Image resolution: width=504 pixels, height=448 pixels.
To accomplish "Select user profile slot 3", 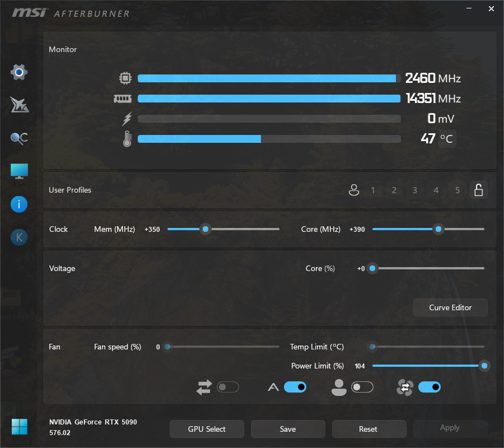I will [415, 190].
